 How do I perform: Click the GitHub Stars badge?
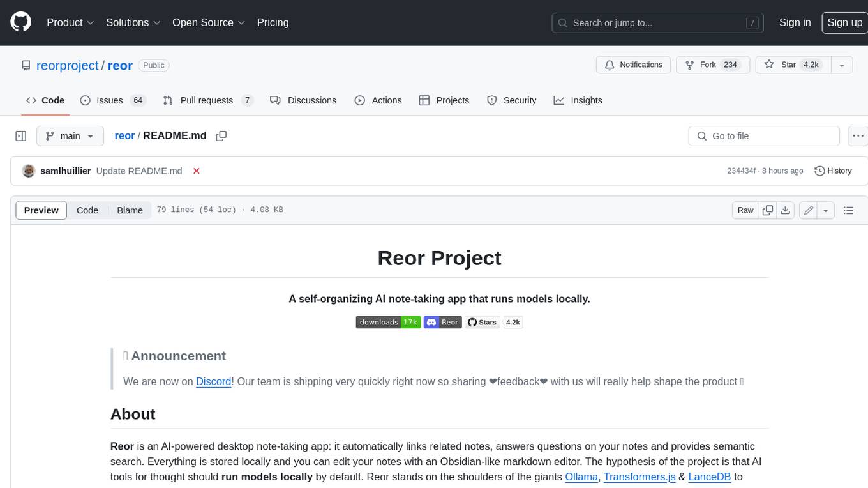482,322
